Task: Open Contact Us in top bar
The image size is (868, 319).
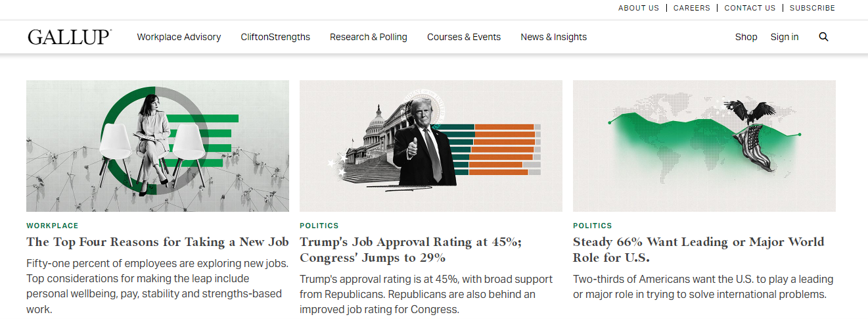Action: (x=750, y=8)
